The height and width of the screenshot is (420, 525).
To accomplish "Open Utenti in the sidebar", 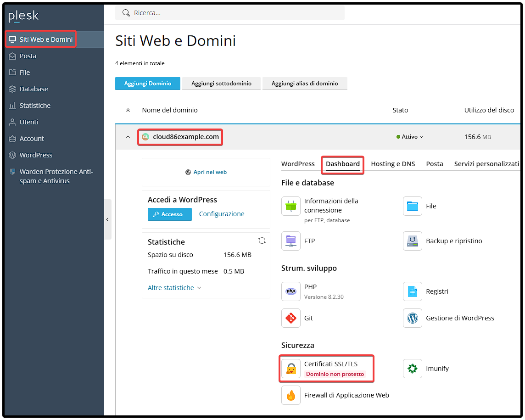I will (x=54, y=122).
